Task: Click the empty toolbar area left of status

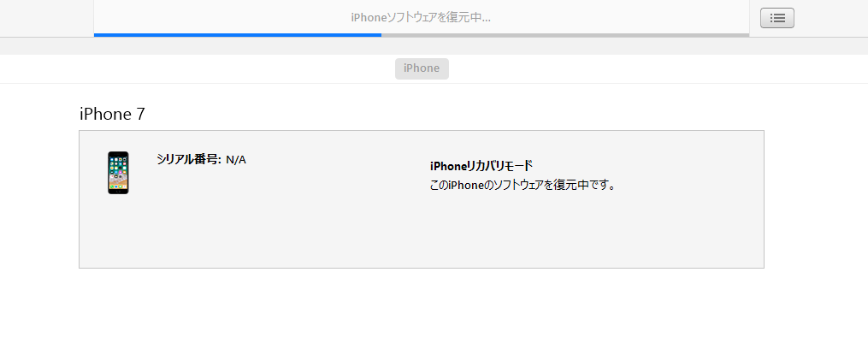Action: (x=47, y=18)
